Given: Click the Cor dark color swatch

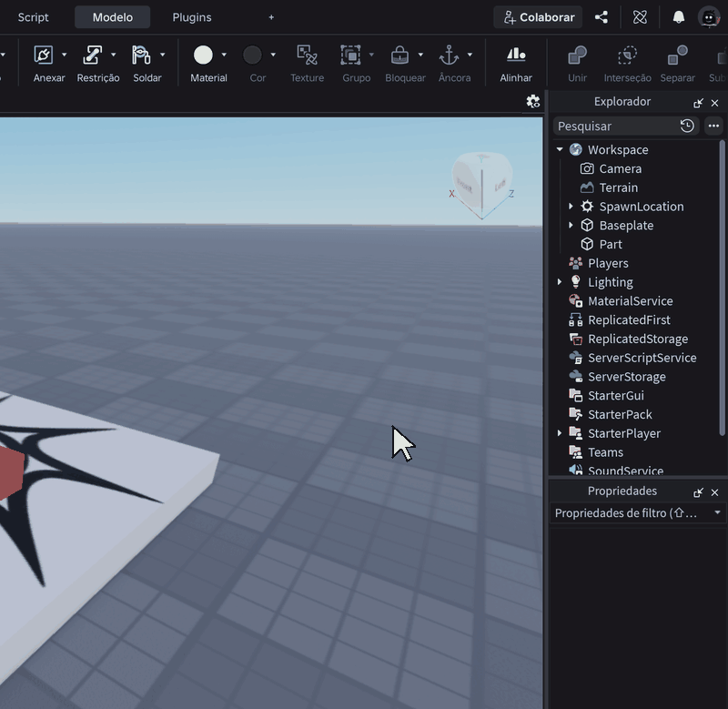Looking at the screenshot, I should point(252,56).
